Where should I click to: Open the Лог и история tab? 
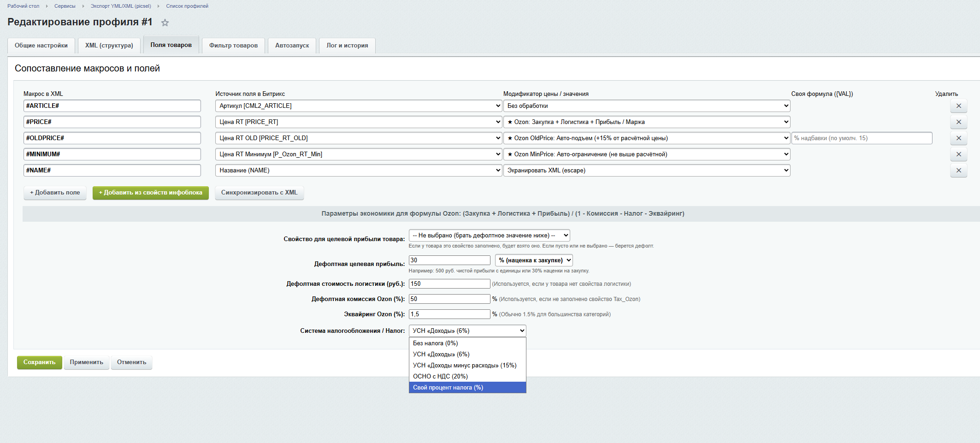(347, 46)
